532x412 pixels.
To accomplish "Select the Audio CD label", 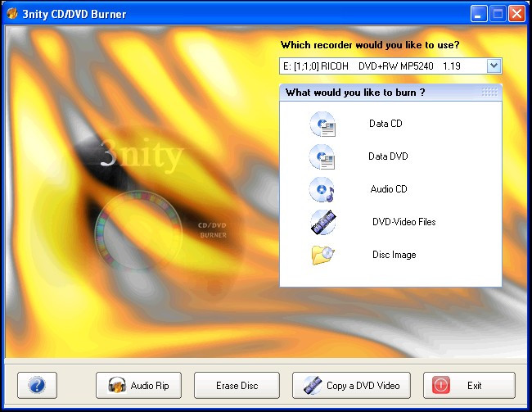I will [x=389, y=189].
